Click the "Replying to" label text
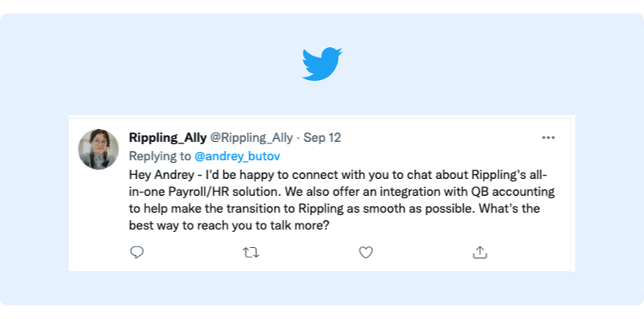Viewport: 644px width, 319px height. pyautogui.click(x=160, y=156)
